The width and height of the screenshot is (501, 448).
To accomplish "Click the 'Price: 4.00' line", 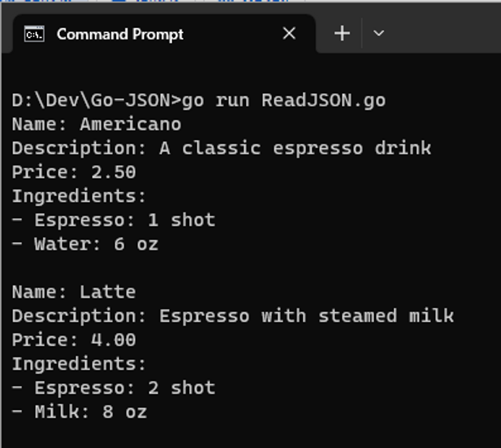I will coord(74,340).
